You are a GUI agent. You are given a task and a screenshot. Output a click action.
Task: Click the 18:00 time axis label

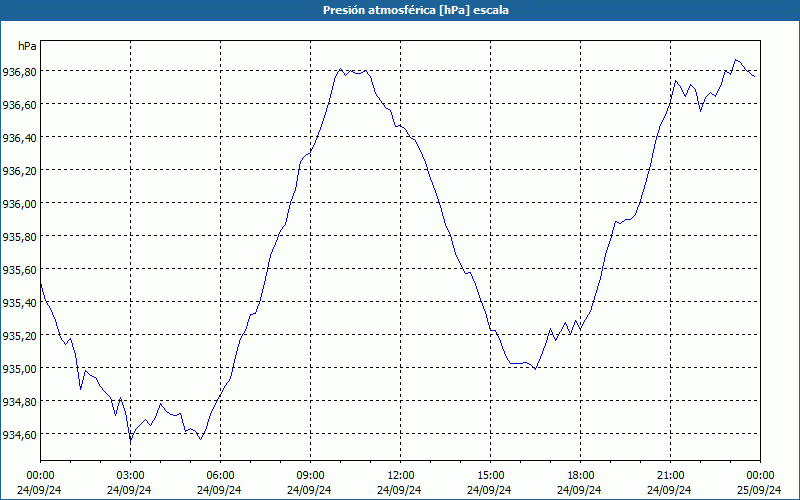580,476
